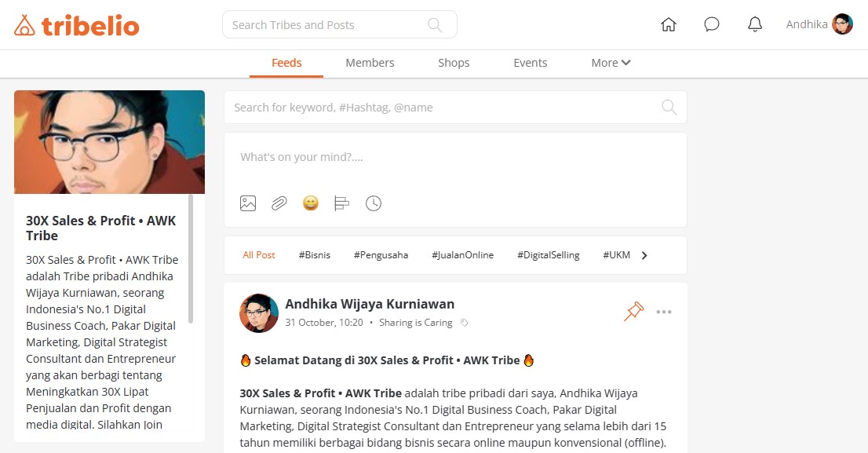
Task: Attach a file with the paperclip icon
Action: 279,203
